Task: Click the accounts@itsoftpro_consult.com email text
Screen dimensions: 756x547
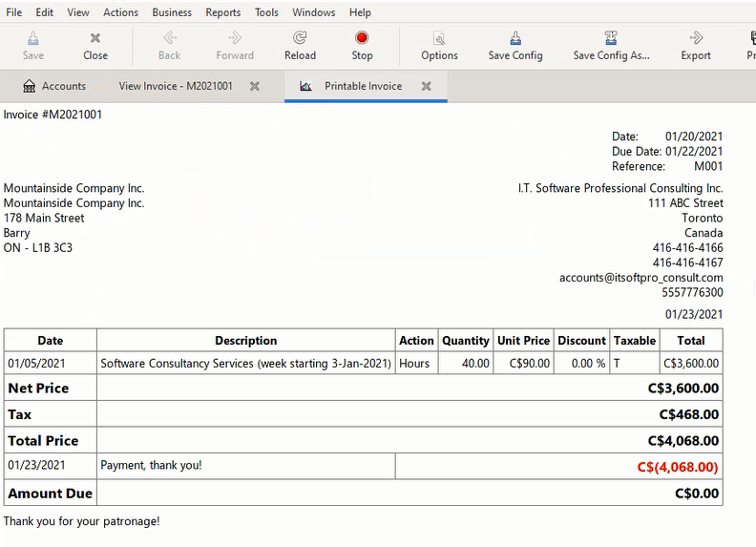Action: pyautogui.click(x=640, y=278)
